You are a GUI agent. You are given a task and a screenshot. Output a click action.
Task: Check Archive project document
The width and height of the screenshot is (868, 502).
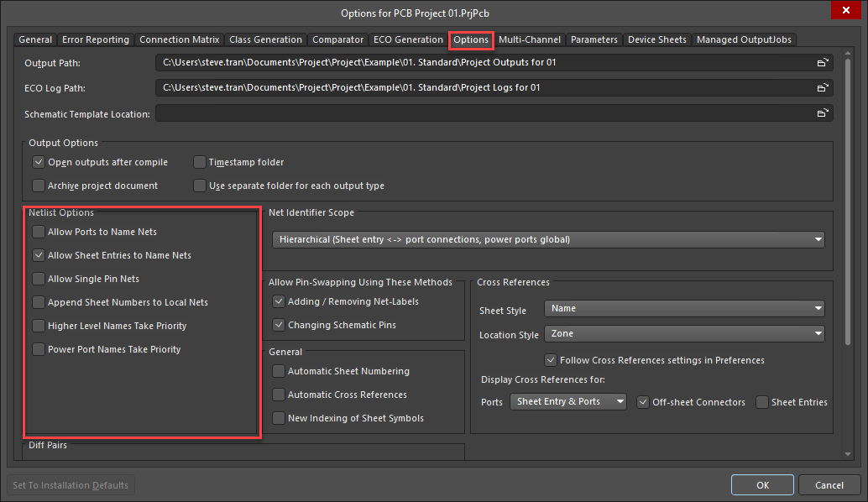tap(39, 185)
